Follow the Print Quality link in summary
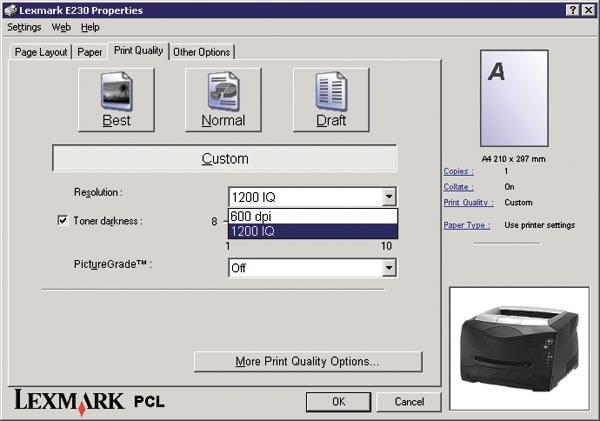Screen dimensions: 600x421 (x=468, y=202)
